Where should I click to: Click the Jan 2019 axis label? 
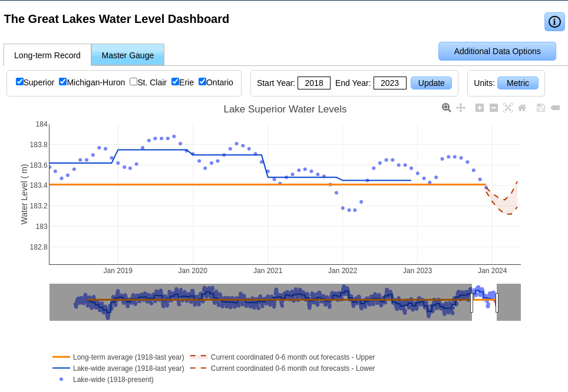click(x=118, y=270)
